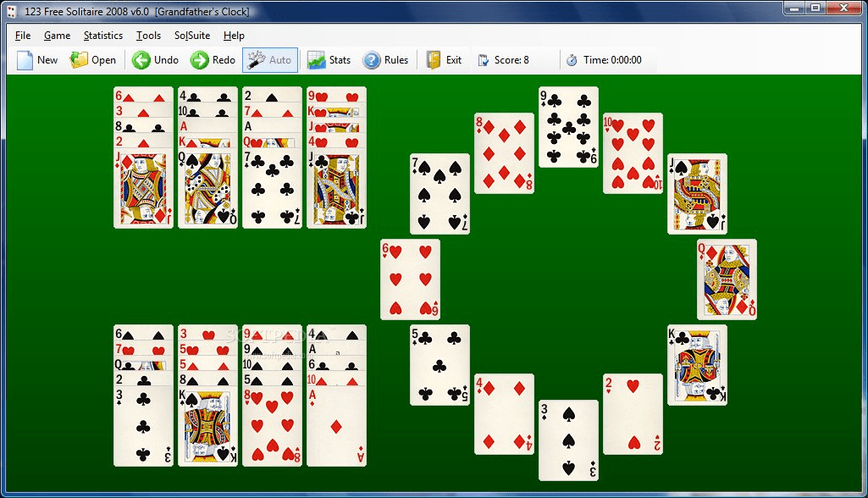This screenshot has height=498, width=868.
Task: Open the Game menu
Action: pyautogui.click(x=57, y=36)
